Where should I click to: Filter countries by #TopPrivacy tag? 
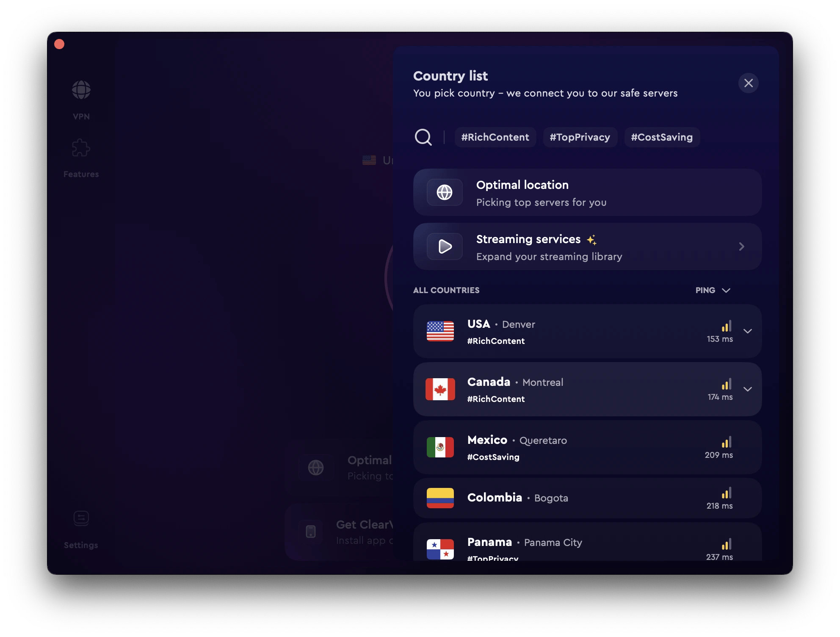click(x=579, y=137)
